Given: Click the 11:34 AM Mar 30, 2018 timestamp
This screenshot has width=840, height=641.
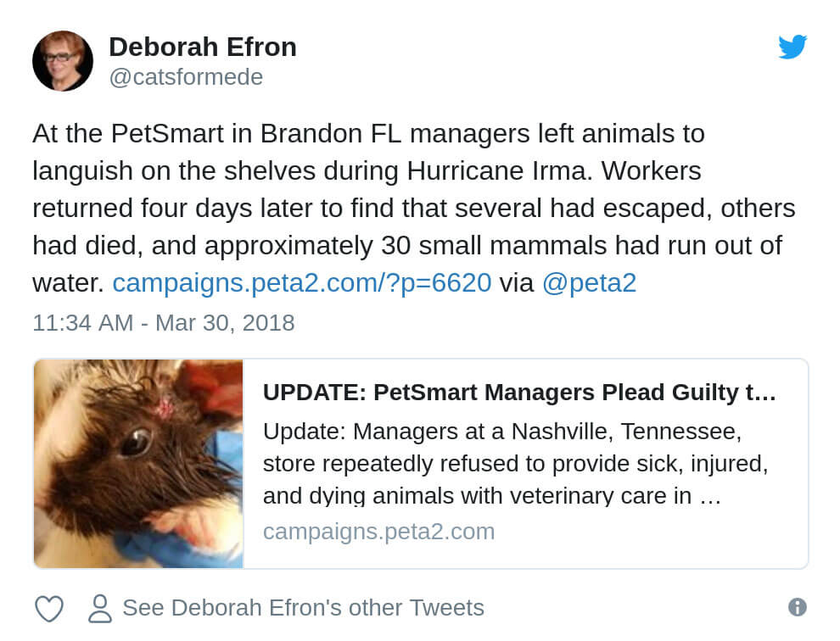Looking at the screenshot, I should coord(164,323).
